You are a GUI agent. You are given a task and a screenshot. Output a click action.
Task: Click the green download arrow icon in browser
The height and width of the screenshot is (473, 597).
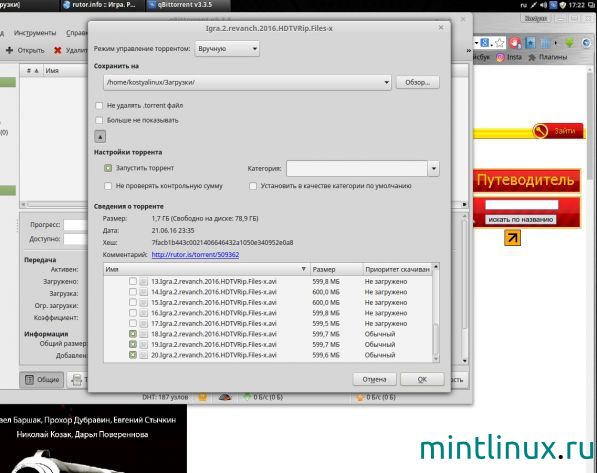click(x=570, y=43)
